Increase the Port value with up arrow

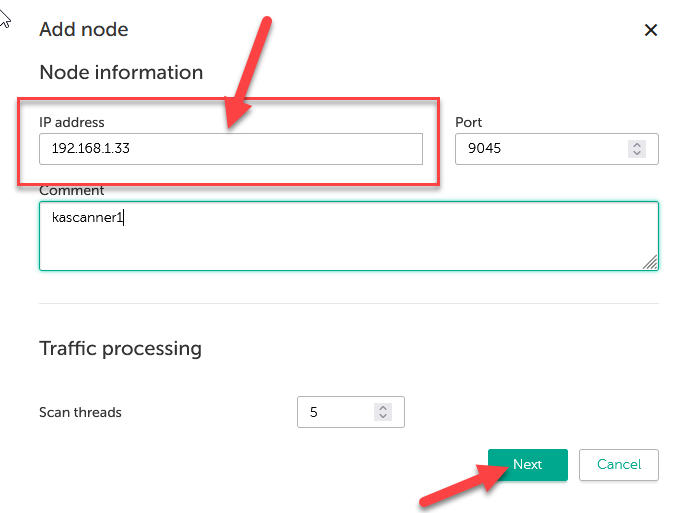pyautogui.click(x=636, y=145)
